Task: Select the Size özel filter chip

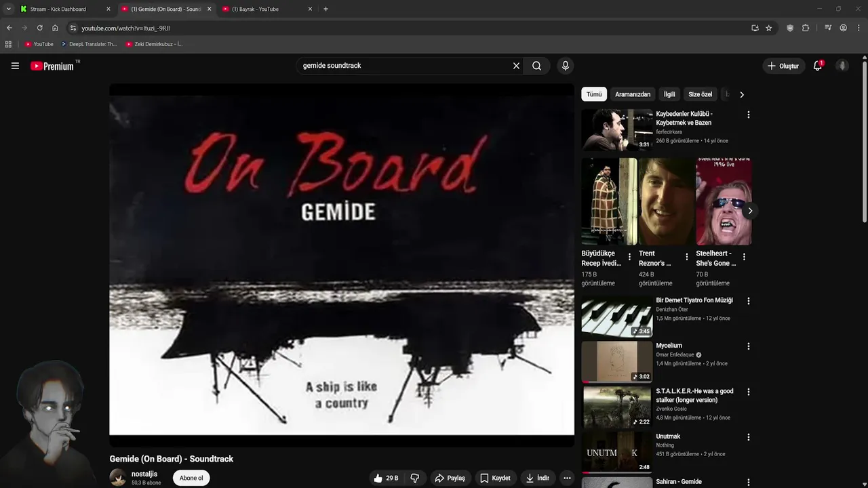Action: (x=700, y=94)
